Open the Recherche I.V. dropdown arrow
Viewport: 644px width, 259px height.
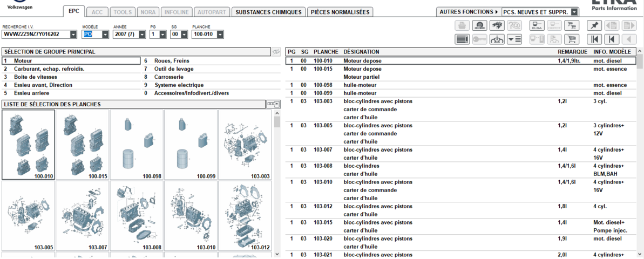coord(73,35)
